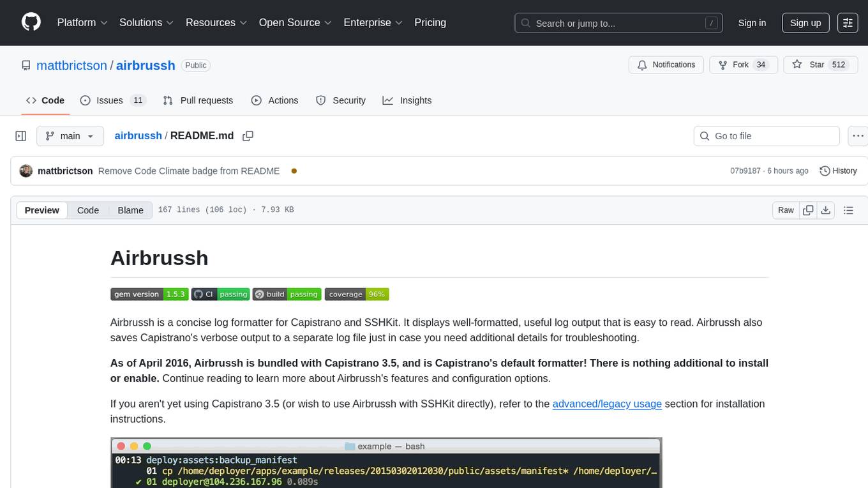The image size is (868, 488).
Task: Show the commit status dot details
Action: click(294, 171)
